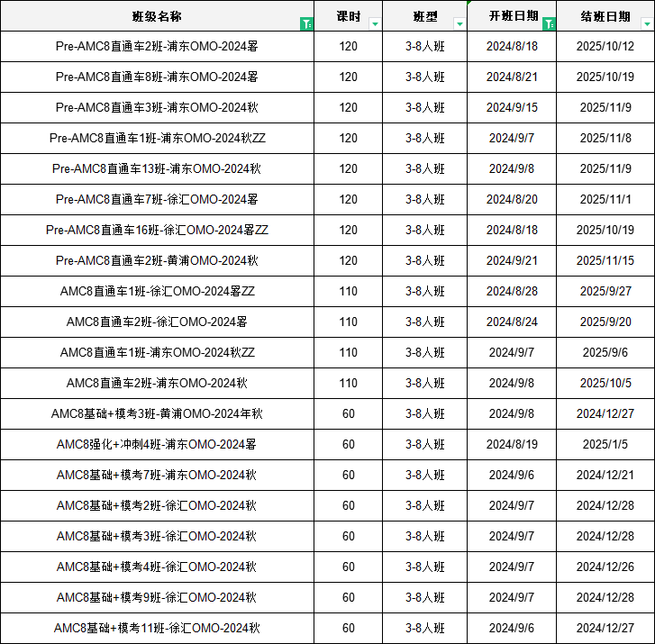
Task: Select cell AMC8基础+模考3班-徐汇OMO-2024秋
Action: tap(157, 536)
